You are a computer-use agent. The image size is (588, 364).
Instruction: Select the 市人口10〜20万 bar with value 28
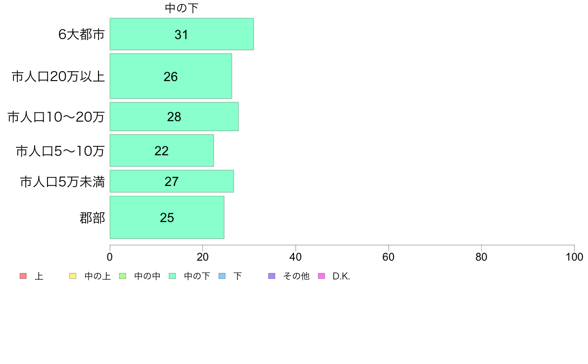174,117
